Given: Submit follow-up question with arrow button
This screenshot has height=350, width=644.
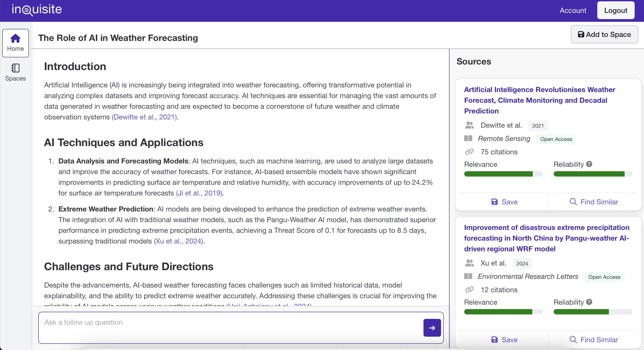Looking at the screenshot, I should coord(432,328).
